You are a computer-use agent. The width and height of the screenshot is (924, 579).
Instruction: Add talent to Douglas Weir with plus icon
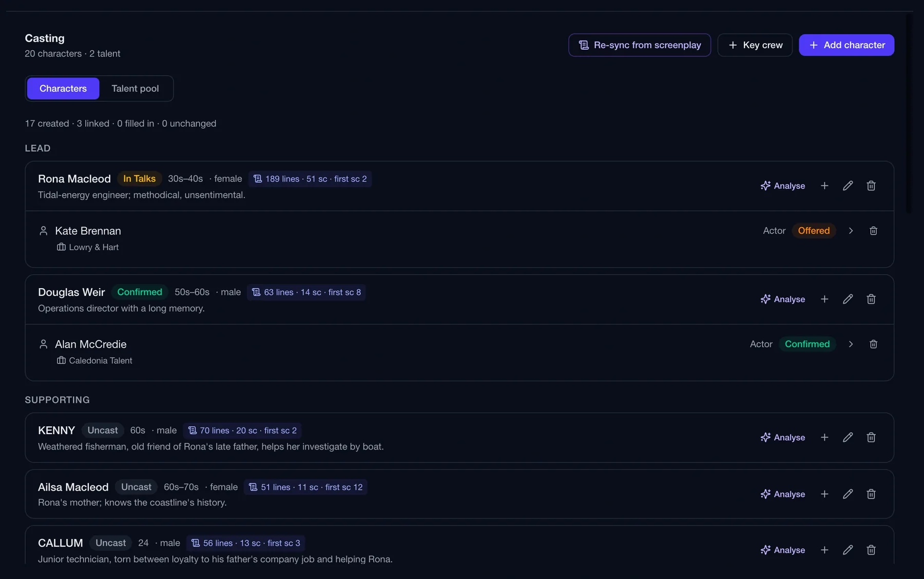coord(824,299)
